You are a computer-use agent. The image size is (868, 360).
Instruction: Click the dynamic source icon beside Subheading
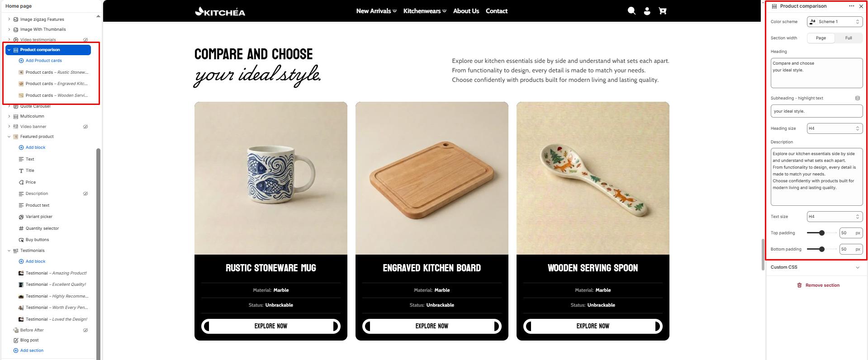(x=857, y=98)
